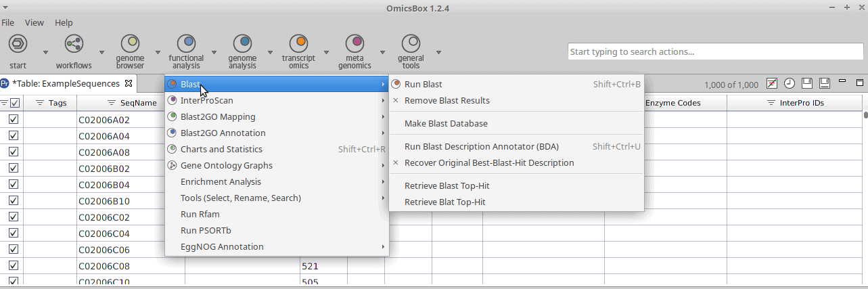Minimize the table panel view
The width and height of the screenshot is (868, 289).
842,82
